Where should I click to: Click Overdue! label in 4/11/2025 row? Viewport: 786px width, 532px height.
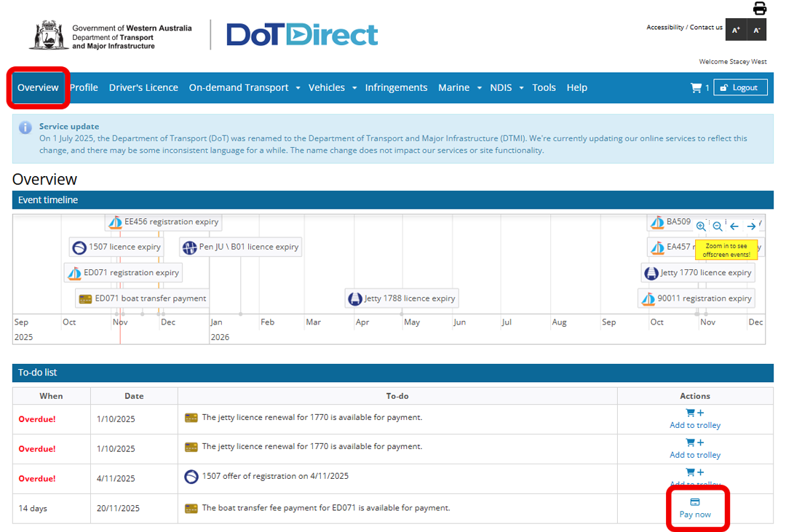coord(37,479)
